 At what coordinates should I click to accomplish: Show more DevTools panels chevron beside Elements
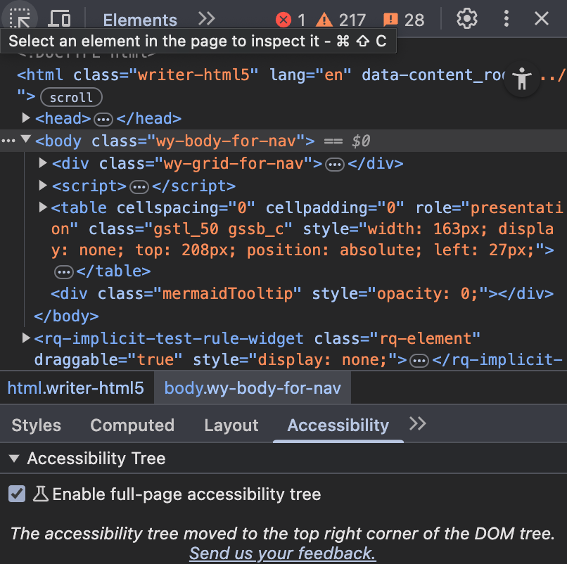[206, 19]
